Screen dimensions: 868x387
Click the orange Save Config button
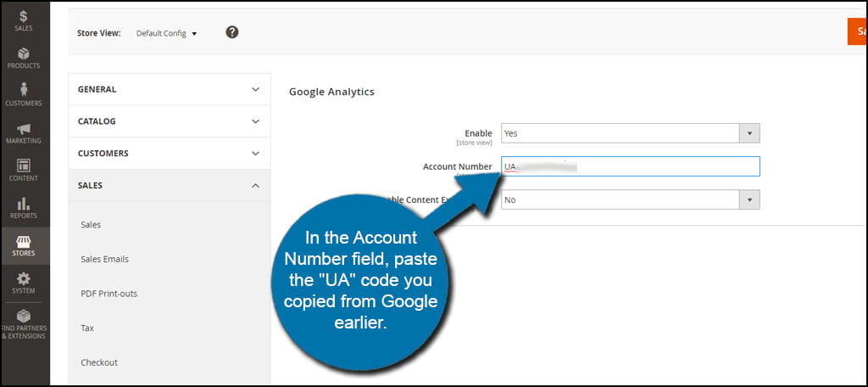click(x=857, y=32)
